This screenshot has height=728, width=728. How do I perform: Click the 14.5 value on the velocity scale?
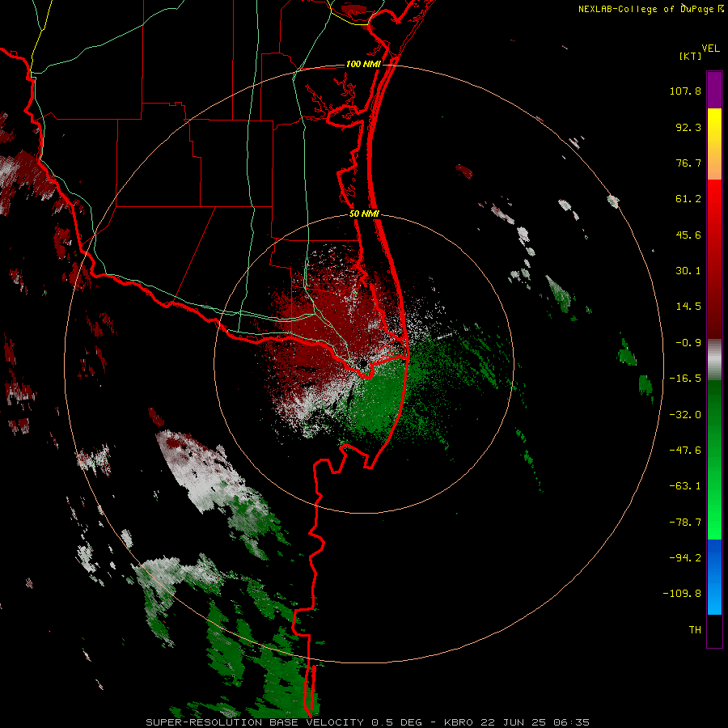(688, 307)
